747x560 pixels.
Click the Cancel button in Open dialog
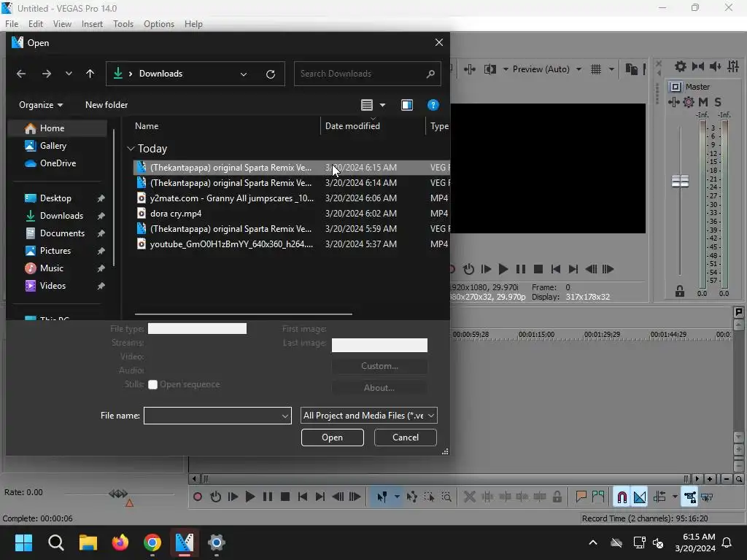click(406, 437)
